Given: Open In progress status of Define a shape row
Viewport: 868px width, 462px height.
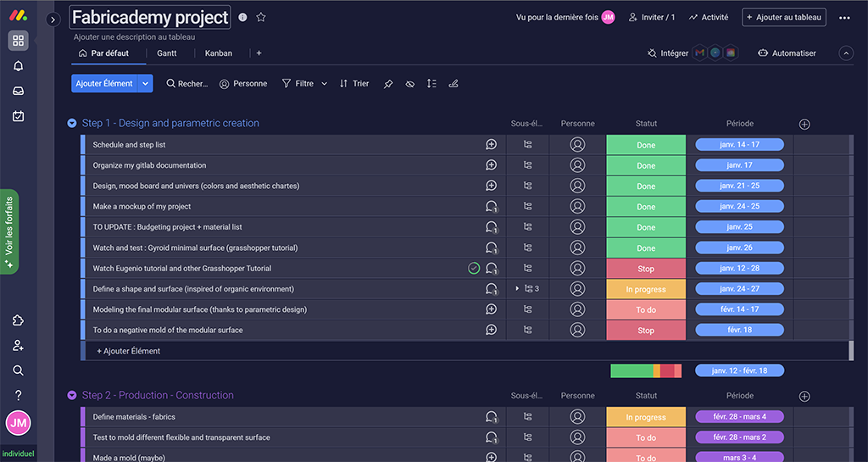Looking at the screenshot, I should [x=646, y=289].
